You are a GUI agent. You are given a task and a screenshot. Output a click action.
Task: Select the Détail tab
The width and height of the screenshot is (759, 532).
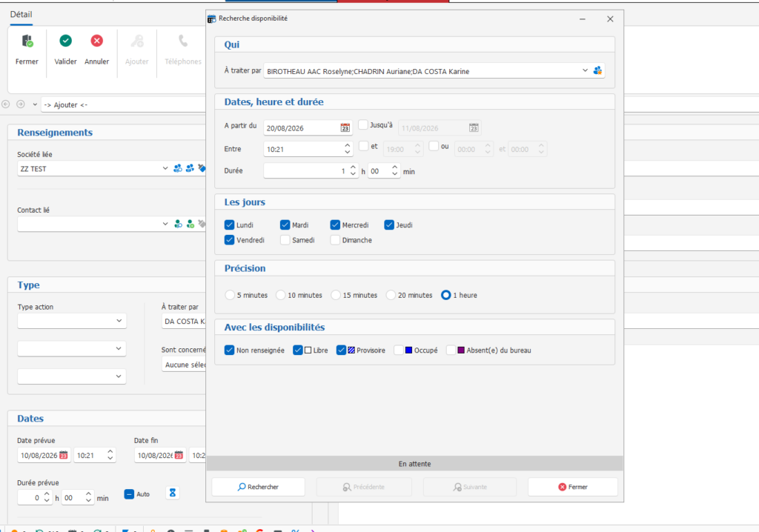(21, 15)
